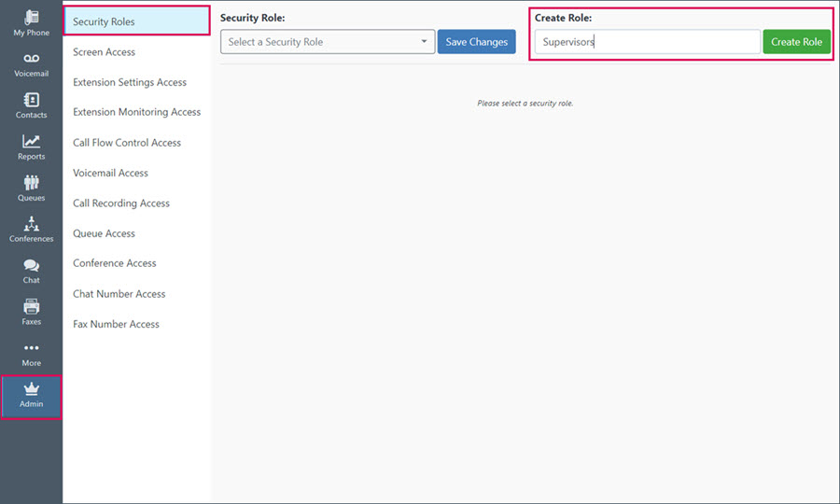Viewport: 840px width, 504px height.
Task: Switch to the Screen Access section
Action: (x=104, y=52)
